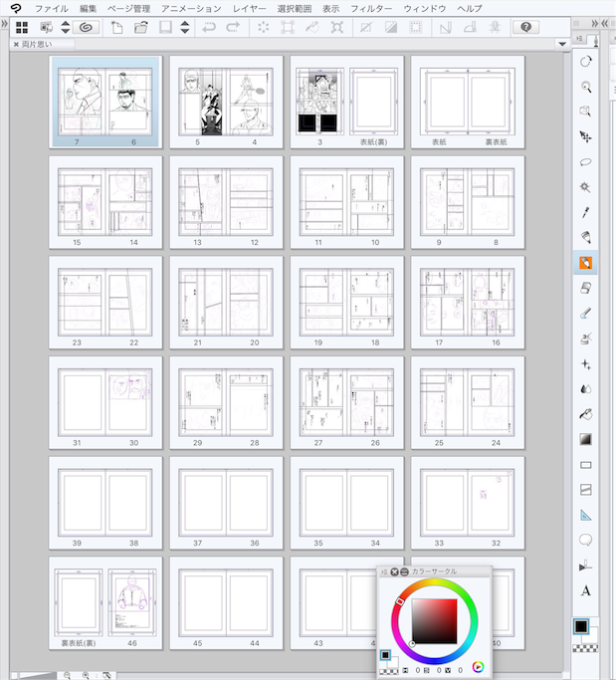Select the Balloon speech bubble tool
This screenshot has width=616, height=680.
tap(585, 540)
